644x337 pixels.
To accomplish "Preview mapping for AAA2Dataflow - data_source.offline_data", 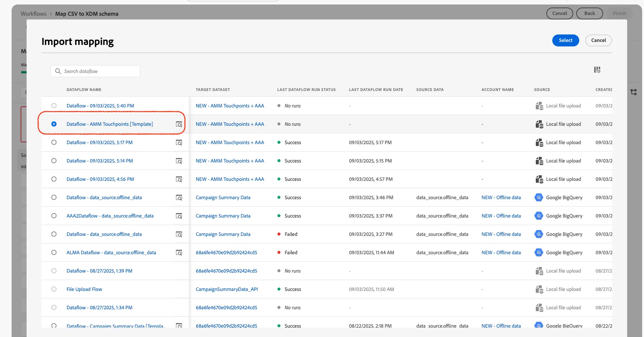I will pyautogui.click(x=179, y=216).
